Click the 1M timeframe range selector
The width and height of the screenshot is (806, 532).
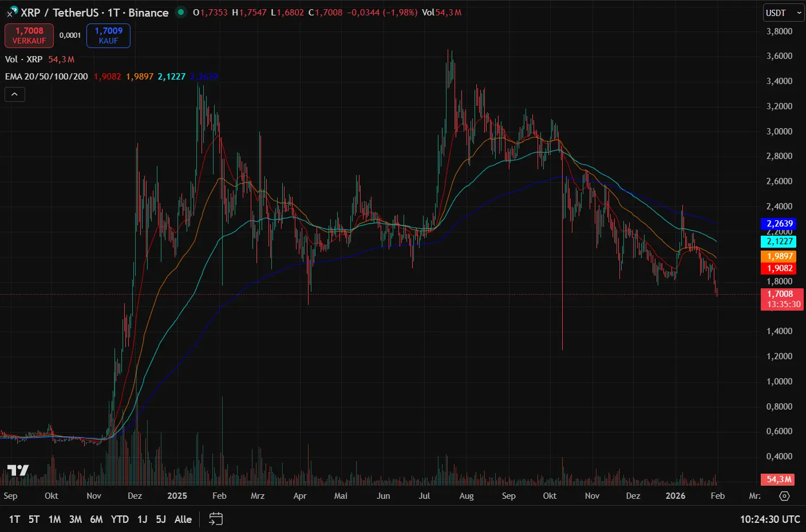(54, 519)
